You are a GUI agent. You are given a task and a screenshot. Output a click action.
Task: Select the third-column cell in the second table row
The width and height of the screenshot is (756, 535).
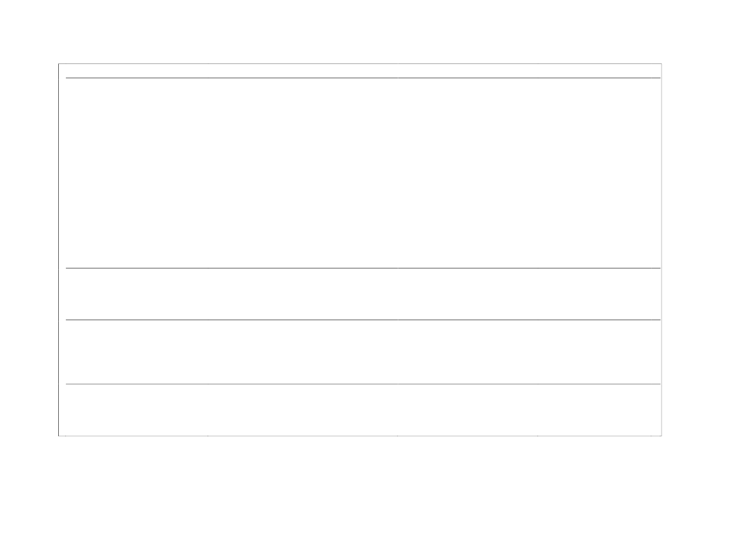click(467, 294)
